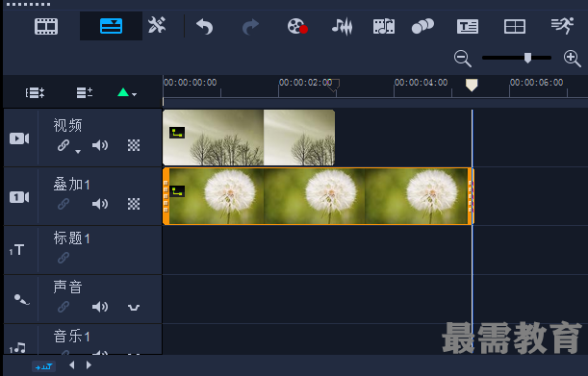Viewport: 588px width, 376px height.
Task: Toggle auto-scroll timeline button
Action: [x=44, y=366]
